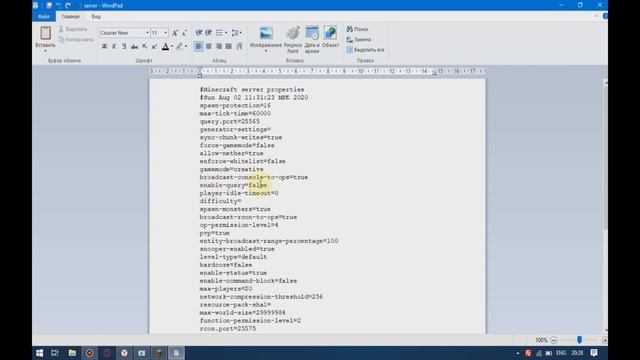Open Task View on the taskbar
Image resolution: width=640 pixels, height=360 pixels.
pos(55,353)
